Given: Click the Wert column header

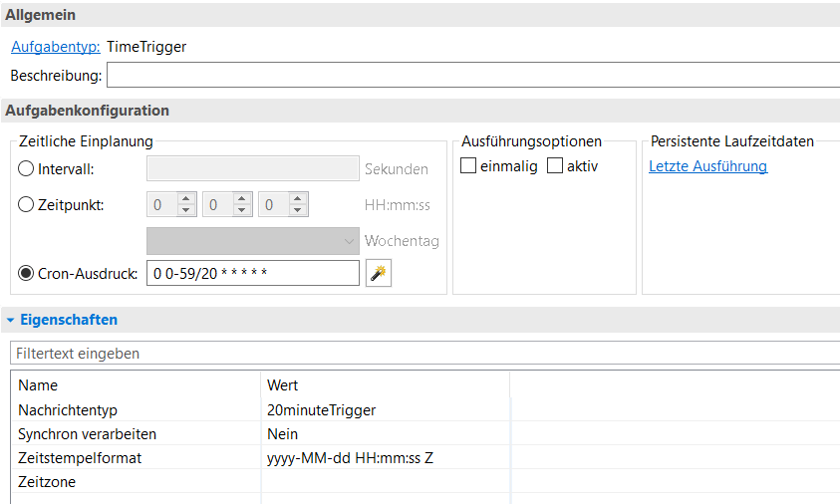Looking at the screenshot, I should tap(386, 385).
